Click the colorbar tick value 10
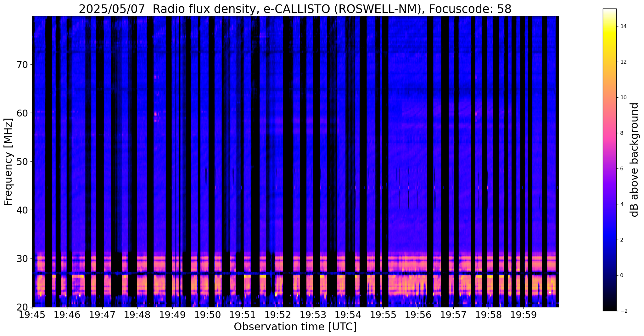 pyautogui.click(x=623, y=98)
